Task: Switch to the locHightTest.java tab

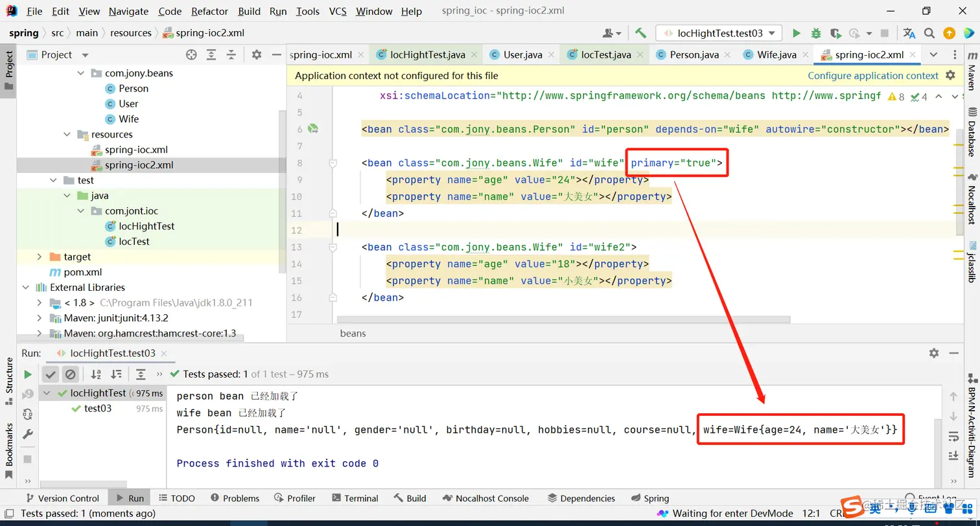Action: [428, 54]
